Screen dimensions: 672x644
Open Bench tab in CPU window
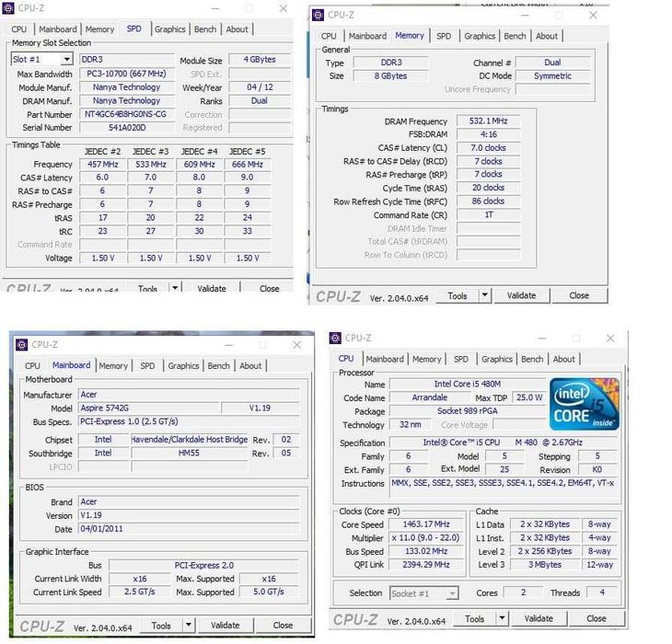[532, 359]
